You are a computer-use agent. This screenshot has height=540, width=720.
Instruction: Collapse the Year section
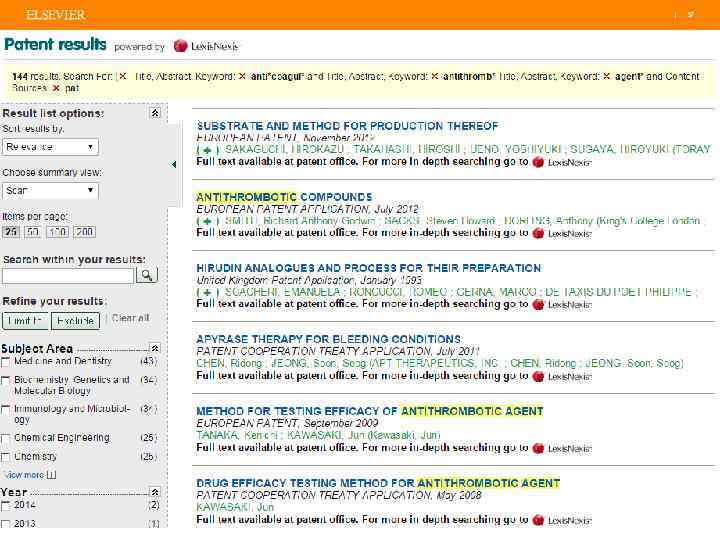coord(155,492)
